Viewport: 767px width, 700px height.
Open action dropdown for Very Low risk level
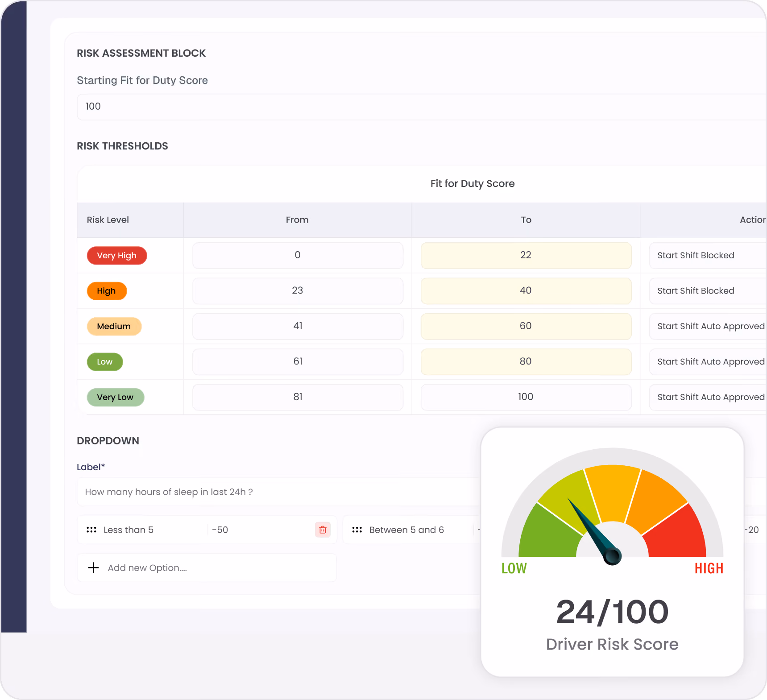coord(708,397)
